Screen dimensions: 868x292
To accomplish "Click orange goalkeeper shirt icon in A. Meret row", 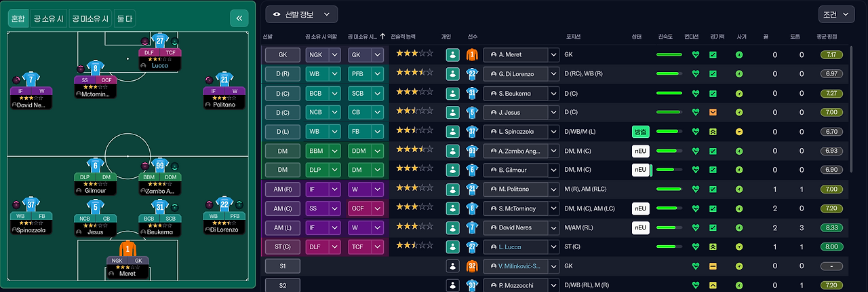I will (472, 55).
